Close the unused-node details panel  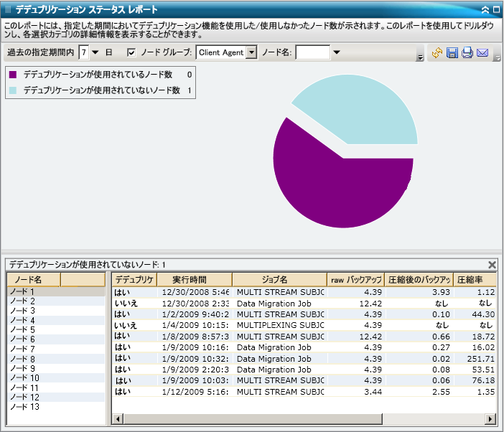[492, 265]
